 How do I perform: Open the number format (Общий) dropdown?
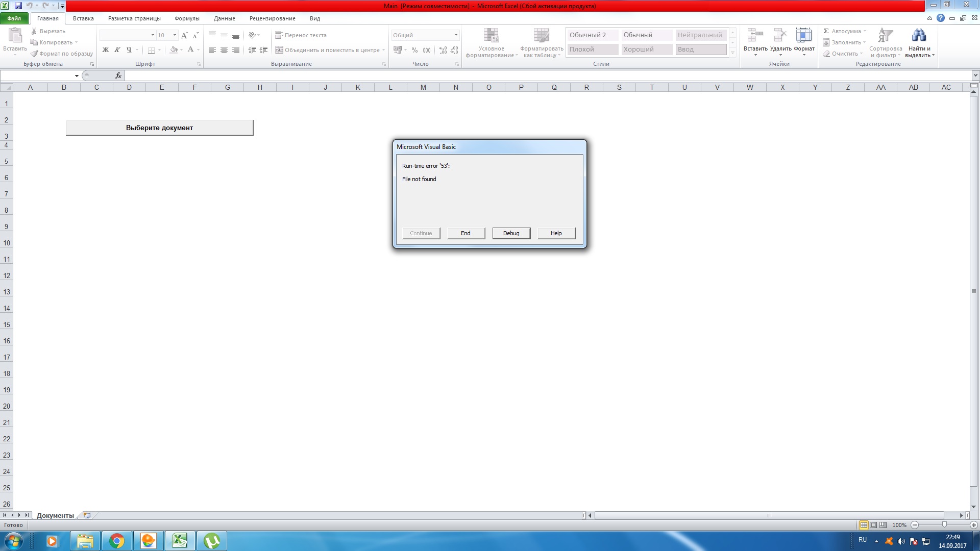[456, 35]
